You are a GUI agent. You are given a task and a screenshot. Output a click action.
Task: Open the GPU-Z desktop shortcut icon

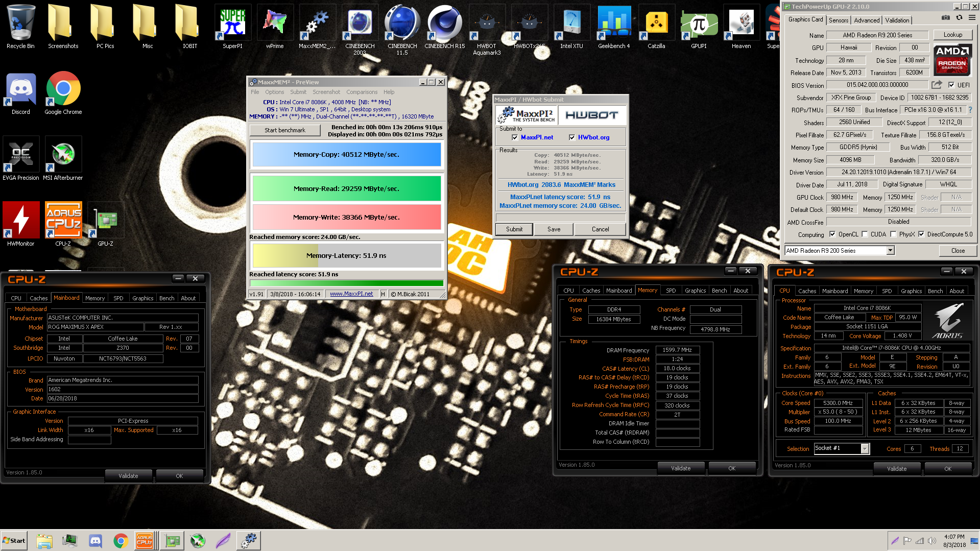(106, 225)
